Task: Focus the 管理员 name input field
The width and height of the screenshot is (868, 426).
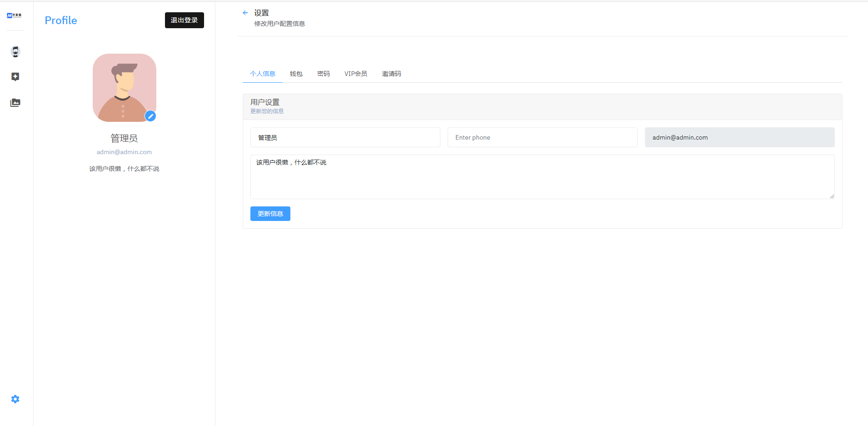Action: [345, 137]
